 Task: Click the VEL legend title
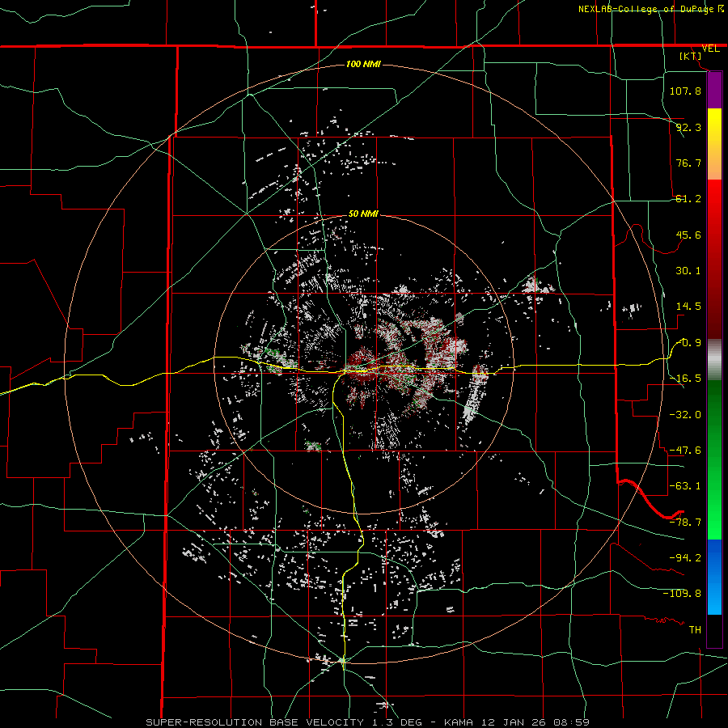pyautogui.click(x=710, y=49)
